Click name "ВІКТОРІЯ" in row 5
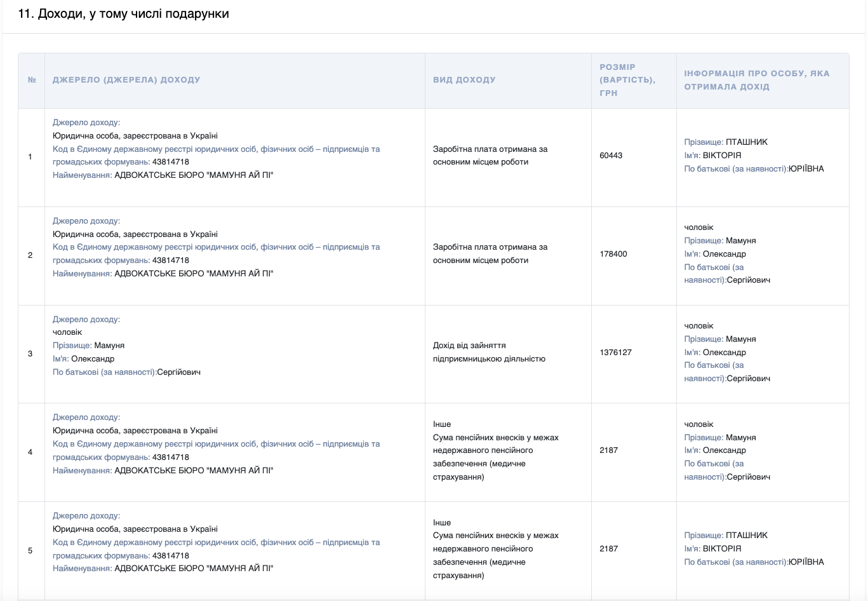This screenshot has height=601, width=868. point(722,548)
